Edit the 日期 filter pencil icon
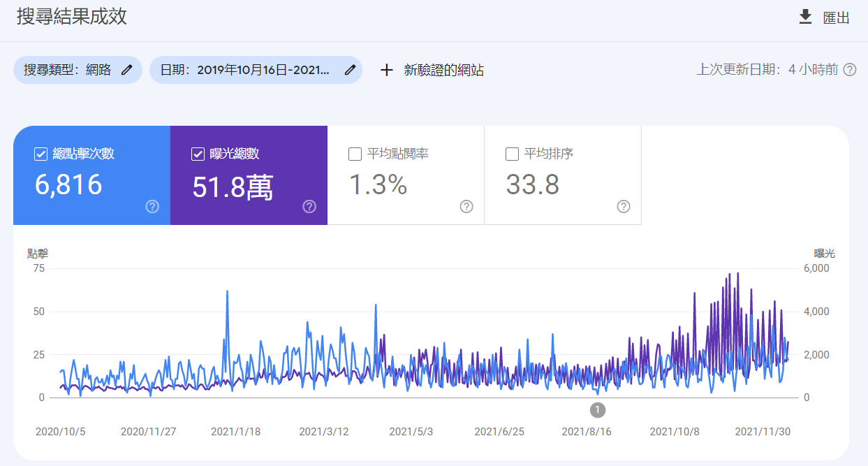Viewport: 868px width, 466px height. coord(350,70)
